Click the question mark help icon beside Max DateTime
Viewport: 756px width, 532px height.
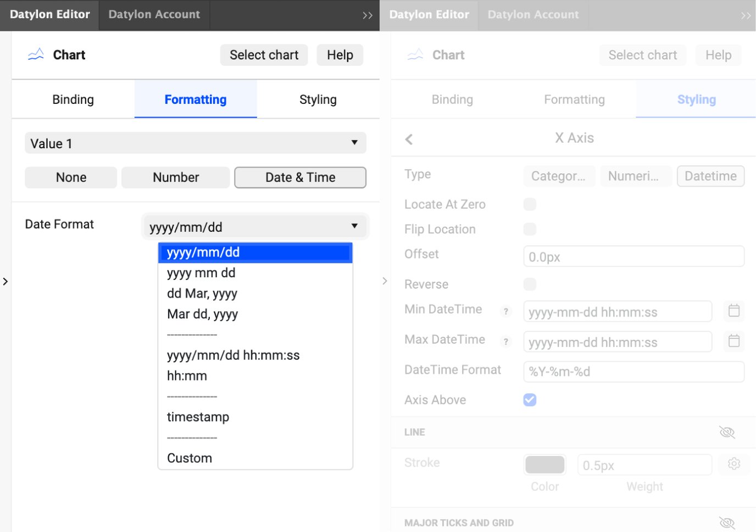[x=506, y=341]
